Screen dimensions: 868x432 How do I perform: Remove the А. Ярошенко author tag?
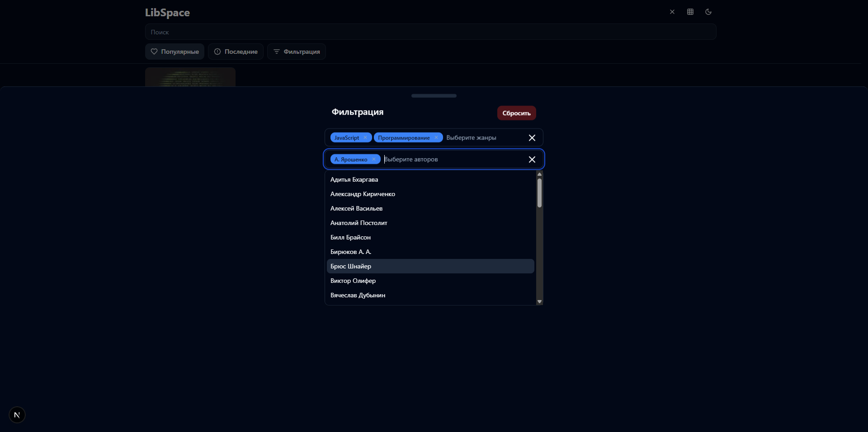374,160
